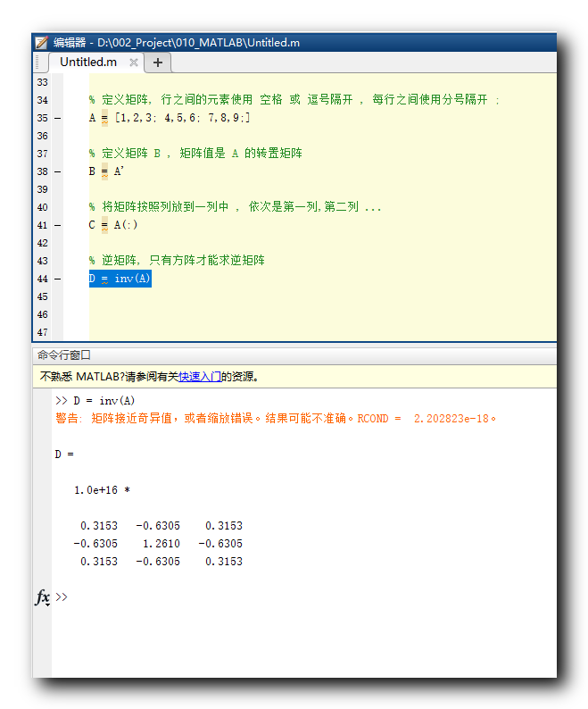This screenshot has height=709, width=588.
Task: Close the Untitled.m tab
Action: point(133,63)
